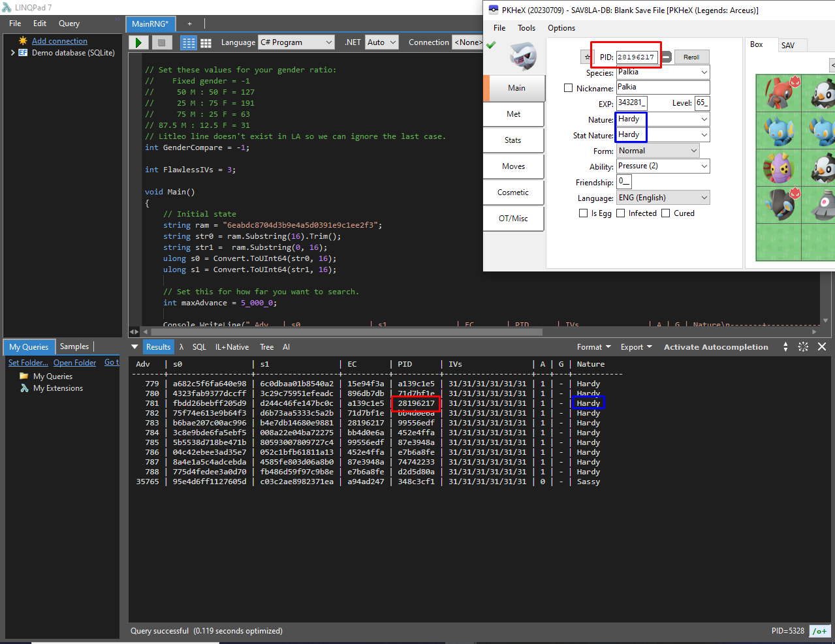The height and width of the screenshot is (644, 835).
Task: Click the Open Folder link
Action: [74, 363]
